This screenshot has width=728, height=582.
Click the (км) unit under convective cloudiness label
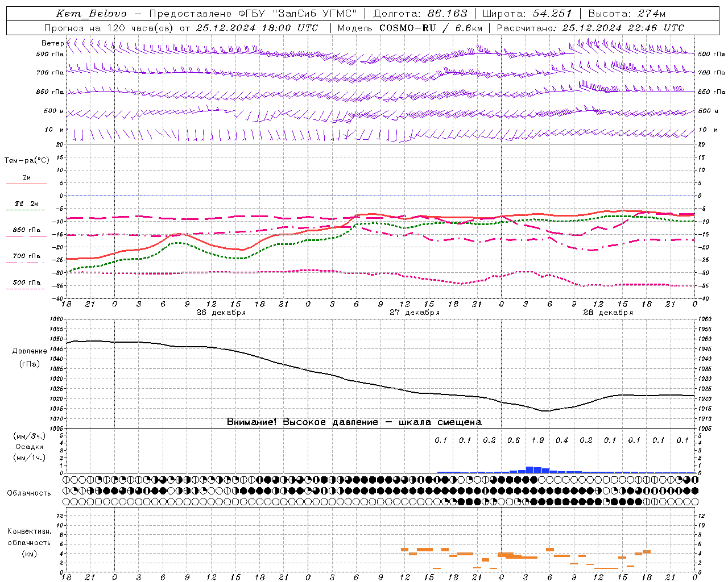pos(29,554)
